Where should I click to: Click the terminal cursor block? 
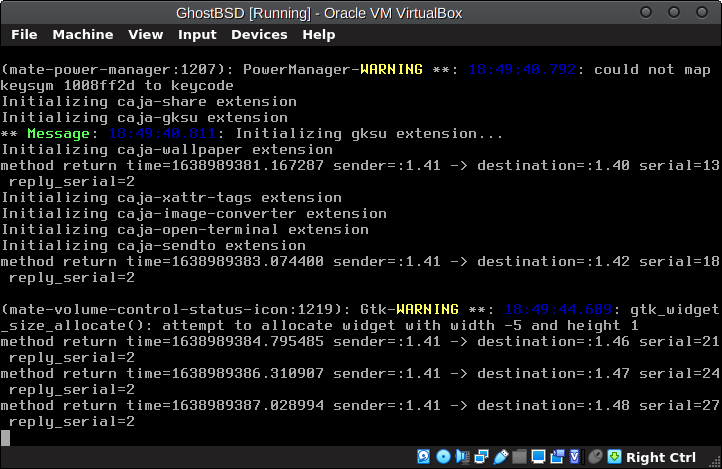tap(6, 438)
